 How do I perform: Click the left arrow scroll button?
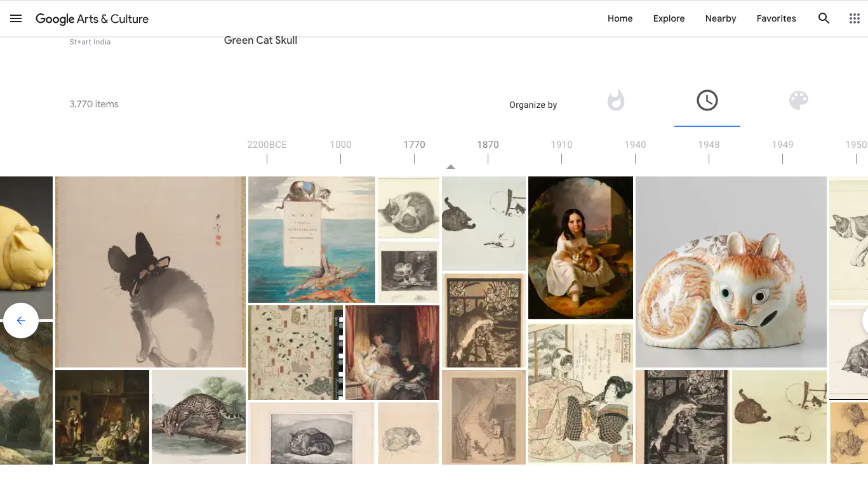21,321
